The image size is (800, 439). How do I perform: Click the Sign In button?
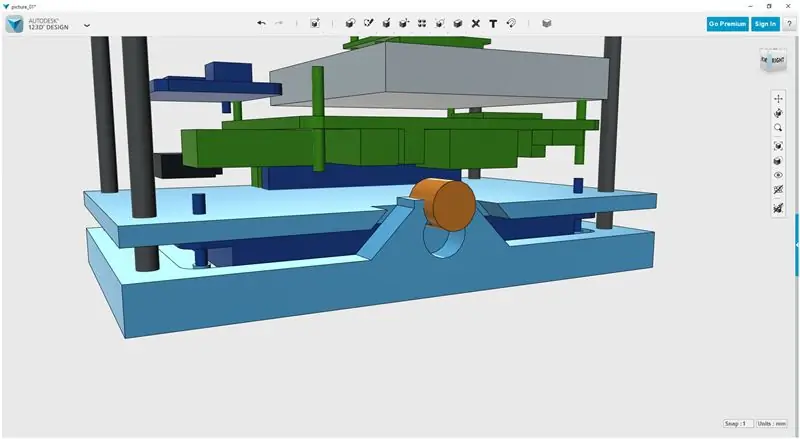(765, 24)
